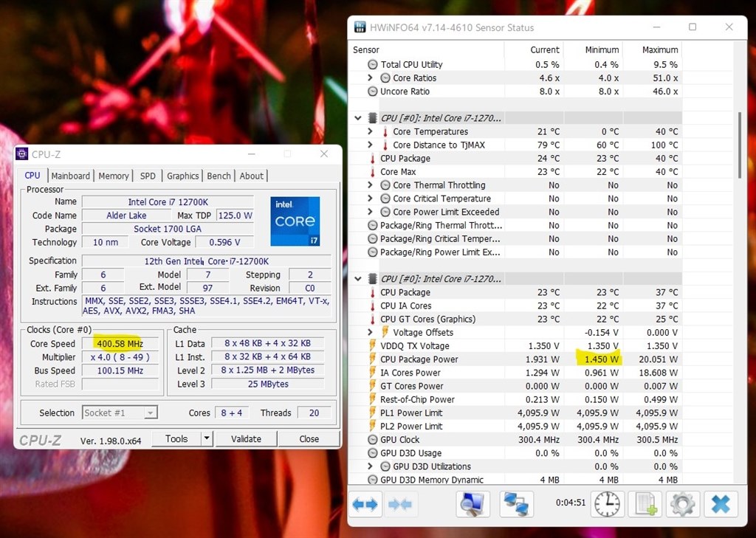Click the Bus Speed 100.15 MHz field
756x538 pixels.
click(x=120, y=370)
